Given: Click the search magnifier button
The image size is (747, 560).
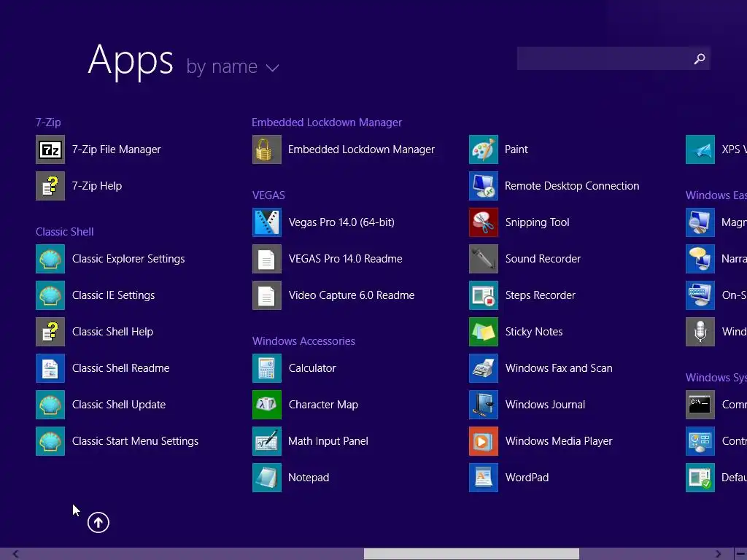Looking at the screenshot, I should click(x=700, y=58).
